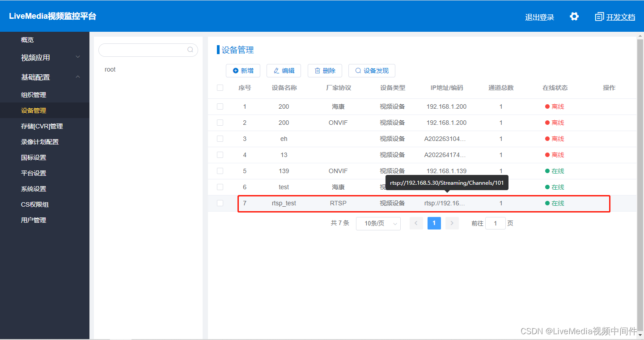
Task: Open the 10条/页 page size dropdown
Action: pos(378,223)
